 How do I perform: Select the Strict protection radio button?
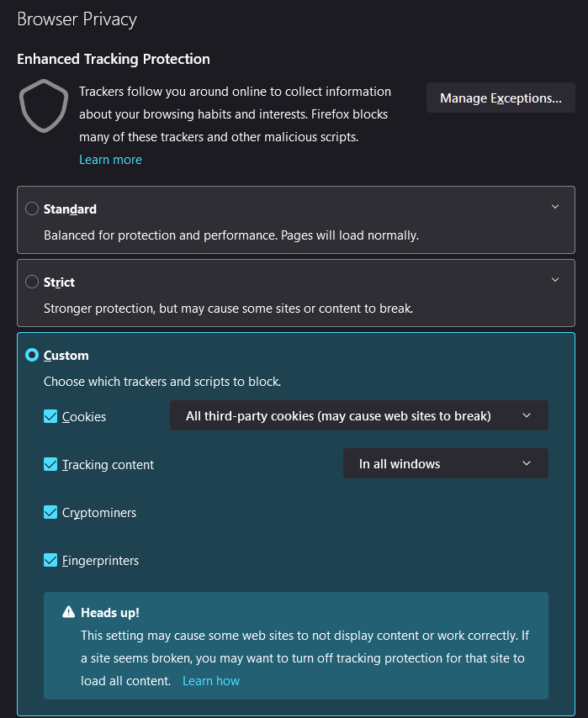point(32,282)
